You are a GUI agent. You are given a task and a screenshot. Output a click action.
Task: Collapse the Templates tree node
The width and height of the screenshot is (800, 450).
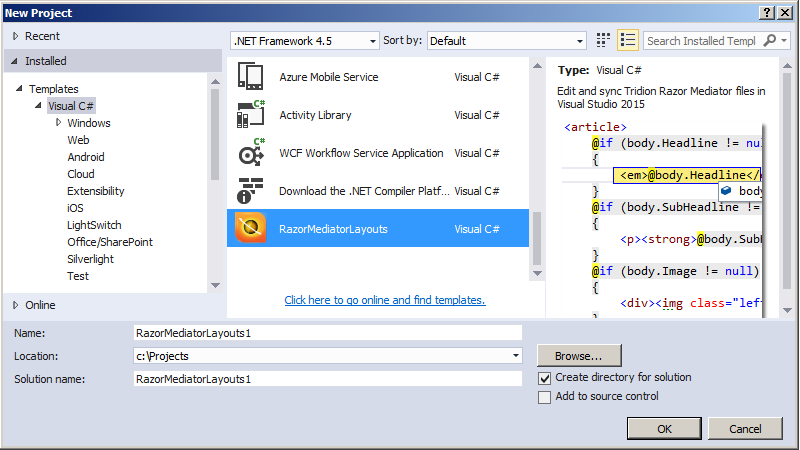tap(19, 88)
